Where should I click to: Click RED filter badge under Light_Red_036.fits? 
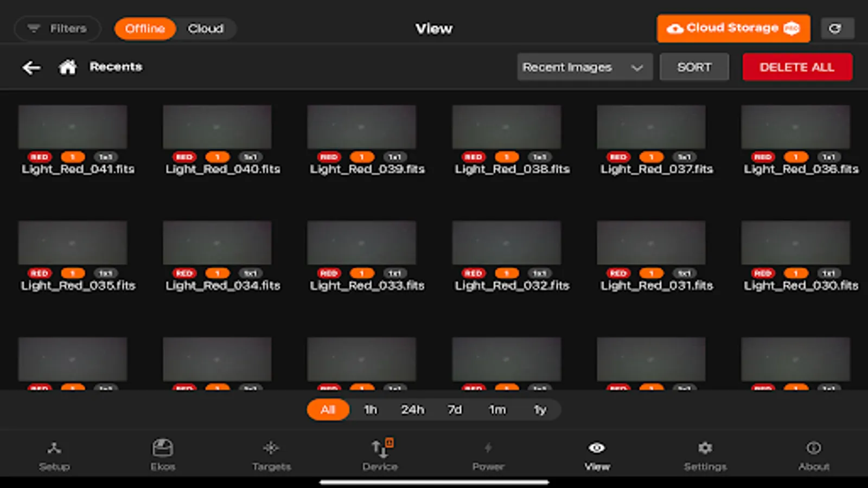(763, 157)
